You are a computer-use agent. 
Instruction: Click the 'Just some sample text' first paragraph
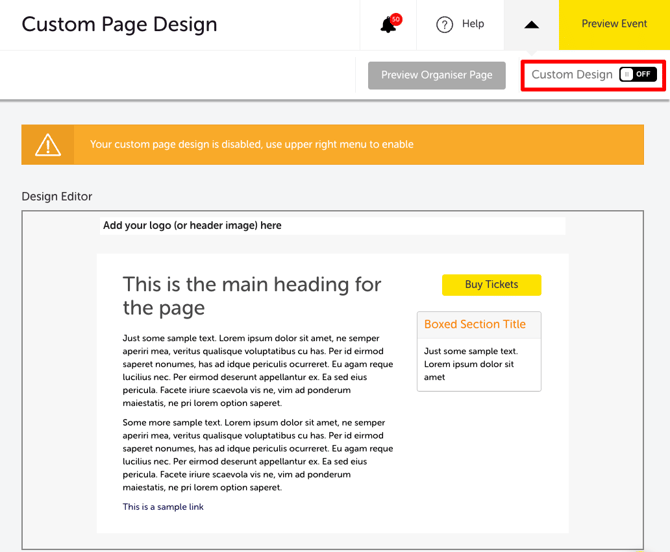click(258, 370)
